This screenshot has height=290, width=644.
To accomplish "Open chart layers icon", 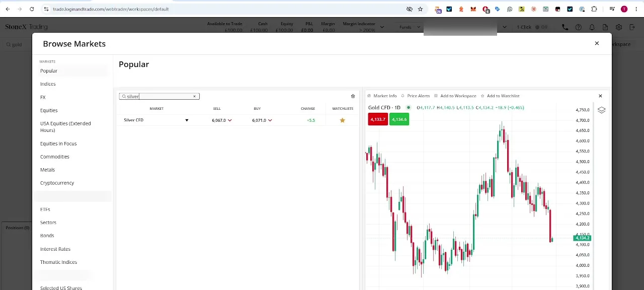I will (x=601, y=110).
